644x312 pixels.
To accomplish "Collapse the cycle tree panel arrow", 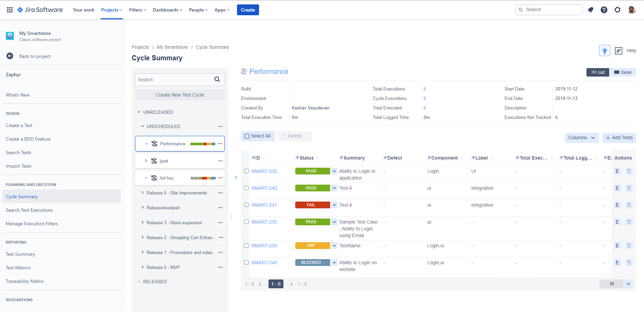I will [x=236, y=177].
